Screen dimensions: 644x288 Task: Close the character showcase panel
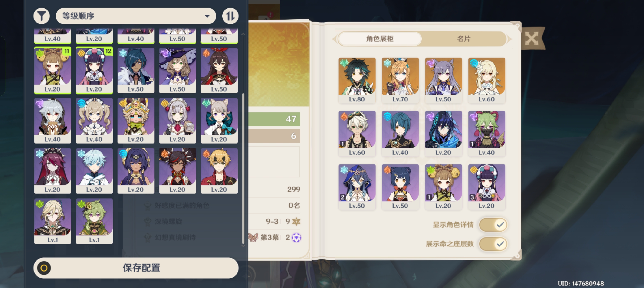pos(532,39)
